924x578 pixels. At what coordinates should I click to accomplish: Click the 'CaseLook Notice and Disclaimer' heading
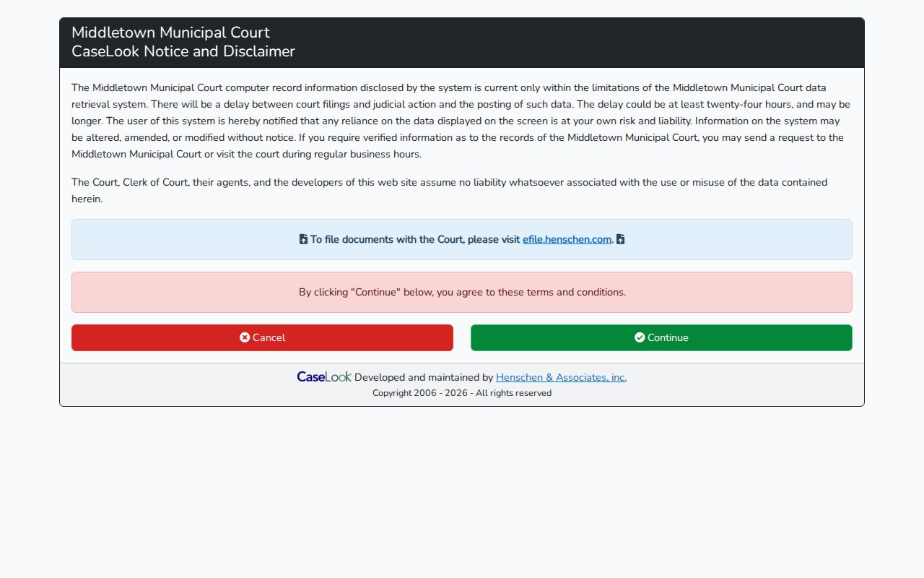[183, 51]
